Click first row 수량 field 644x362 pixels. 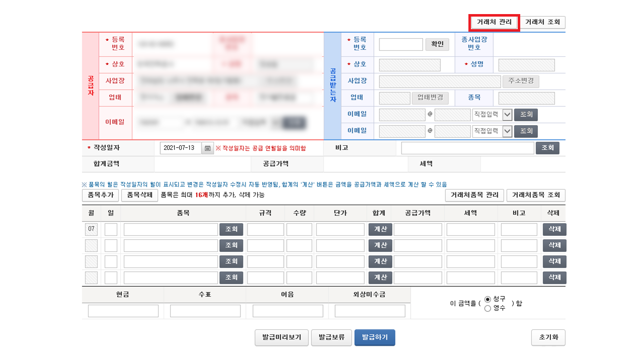tap(299, 230)
